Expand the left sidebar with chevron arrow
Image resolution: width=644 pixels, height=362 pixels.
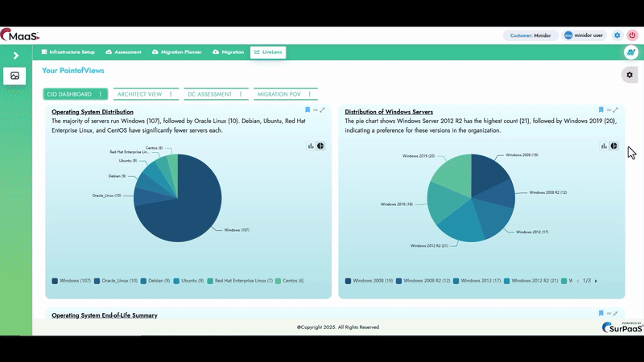15,56
